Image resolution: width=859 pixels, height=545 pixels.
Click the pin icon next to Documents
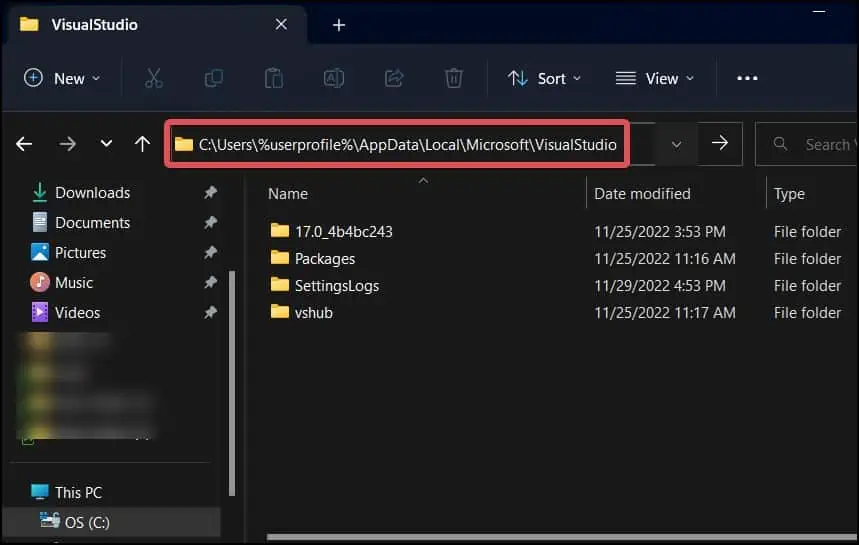[x=210, y=222]
